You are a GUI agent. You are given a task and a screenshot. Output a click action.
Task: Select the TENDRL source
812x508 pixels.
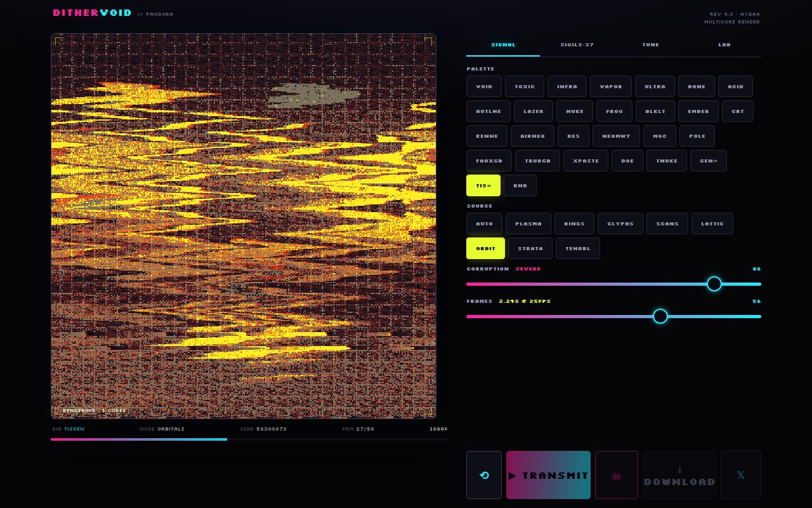pyautogui.click(x=578, y=248)
